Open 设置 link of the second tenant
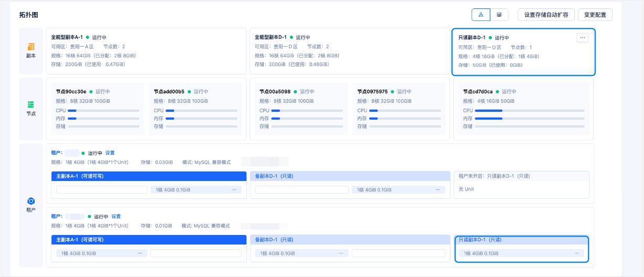 [x=116, y=216]
